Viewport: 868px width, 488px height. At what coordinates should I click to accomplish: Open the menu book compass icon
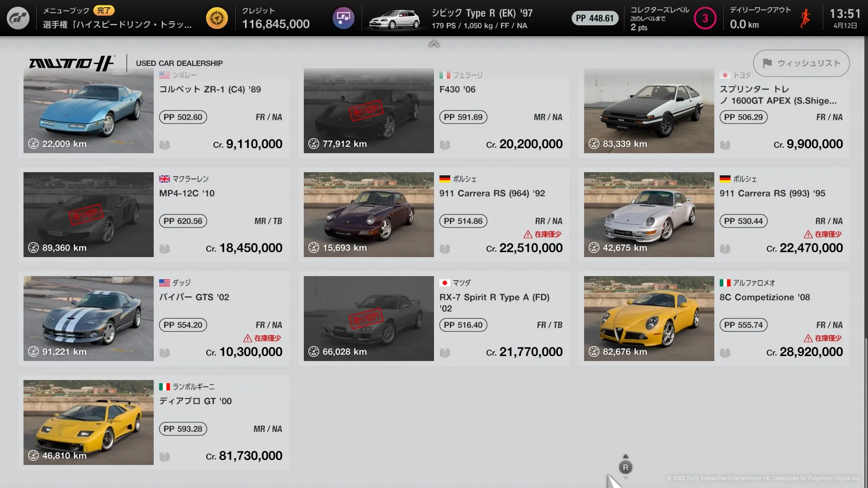217,18
